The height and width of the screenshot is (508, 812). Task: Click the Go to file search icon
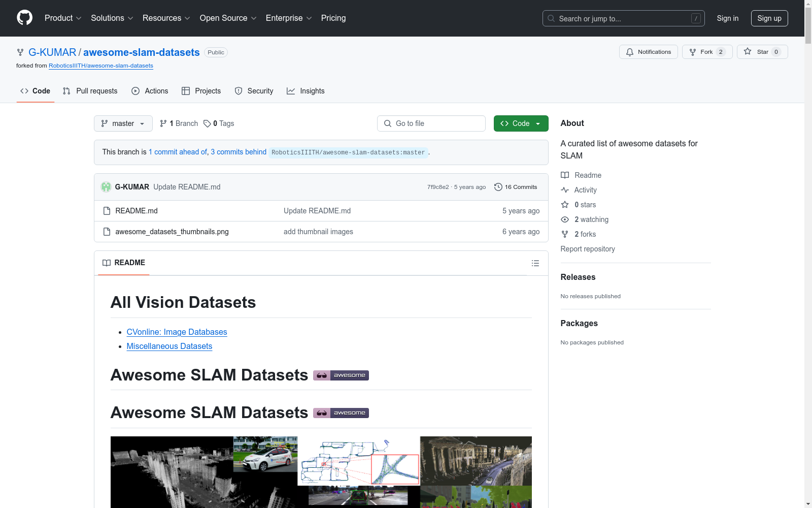[x=388, y=123]
